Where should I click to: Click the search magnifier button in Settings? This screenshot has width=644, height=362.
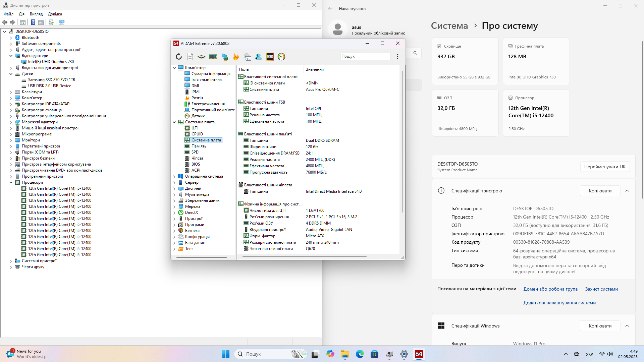[415, 53]
